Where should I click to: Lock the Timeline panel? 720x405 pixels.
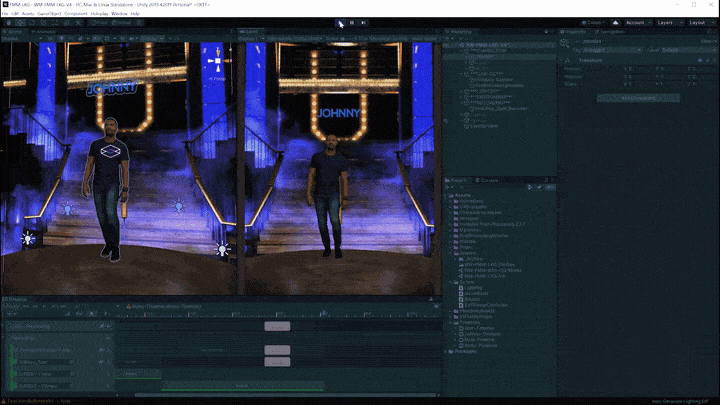pyautogui.click(x=431, y=299)
